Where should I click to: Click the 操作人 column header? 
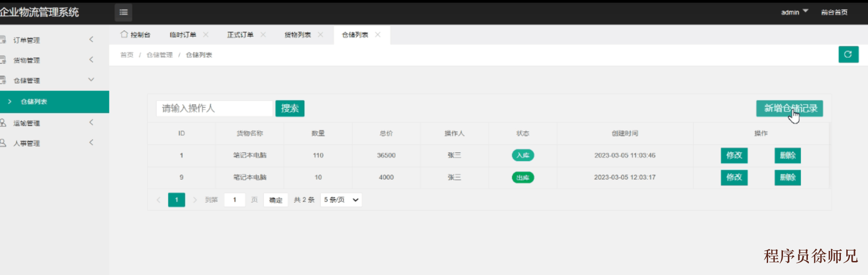454,133
